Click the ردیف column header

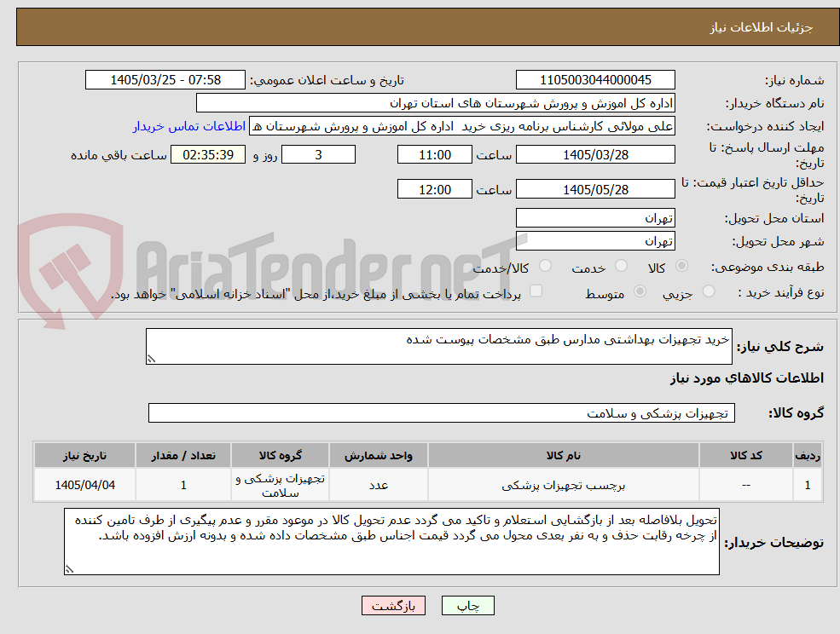[808, 456]
